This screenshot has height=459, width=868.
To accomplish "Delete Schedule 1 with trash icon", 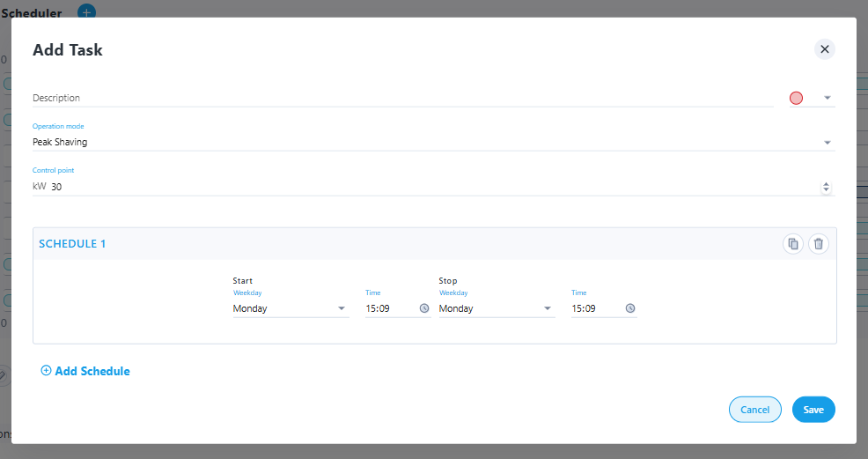I will pos(818,244).
